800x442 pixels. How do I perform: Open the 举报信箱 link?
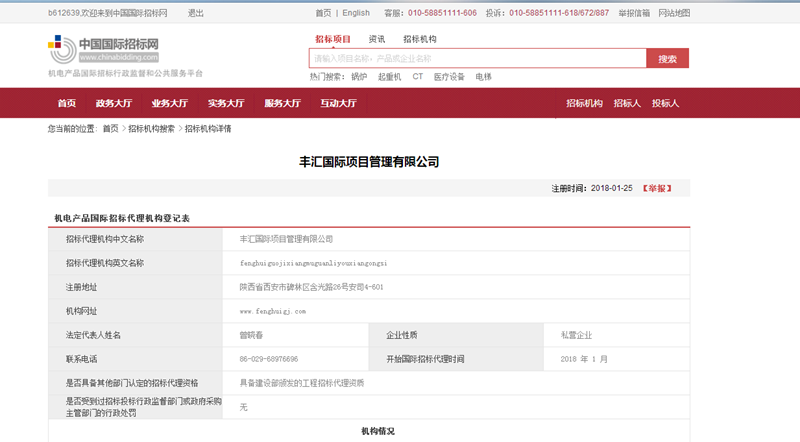(634, 13)
